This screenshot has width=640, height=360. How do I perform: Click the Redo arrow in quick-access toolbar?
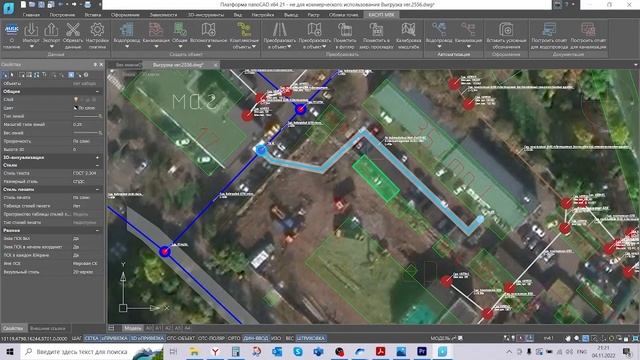(x=74, y=4)
